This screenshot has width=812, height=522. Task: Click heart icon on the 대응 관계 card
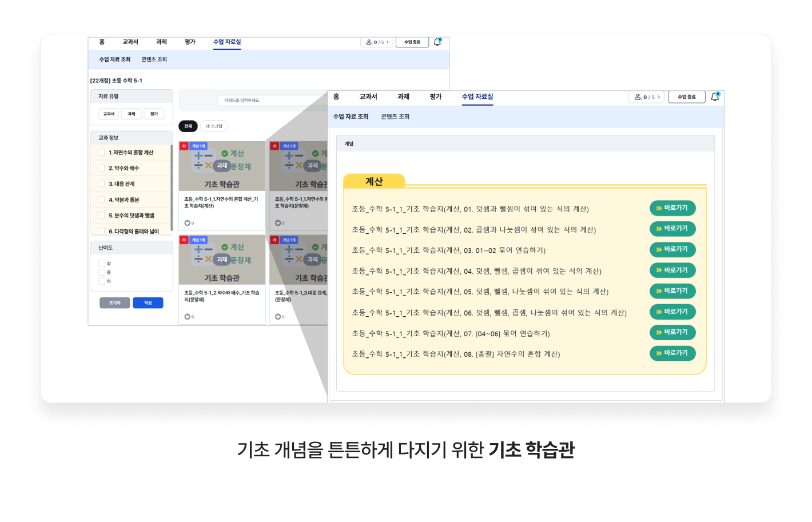pos(278,317)
